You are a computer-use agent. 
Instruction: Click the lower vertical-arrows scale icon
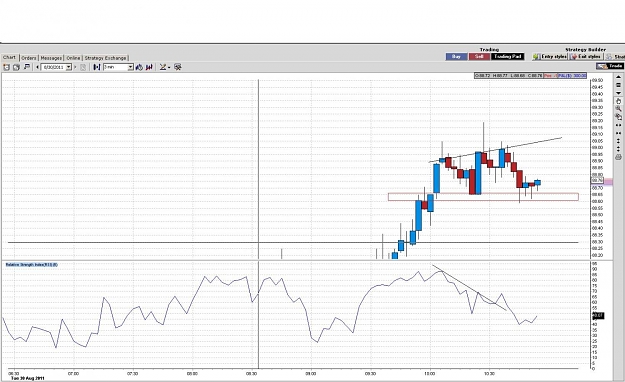[618, 149]
